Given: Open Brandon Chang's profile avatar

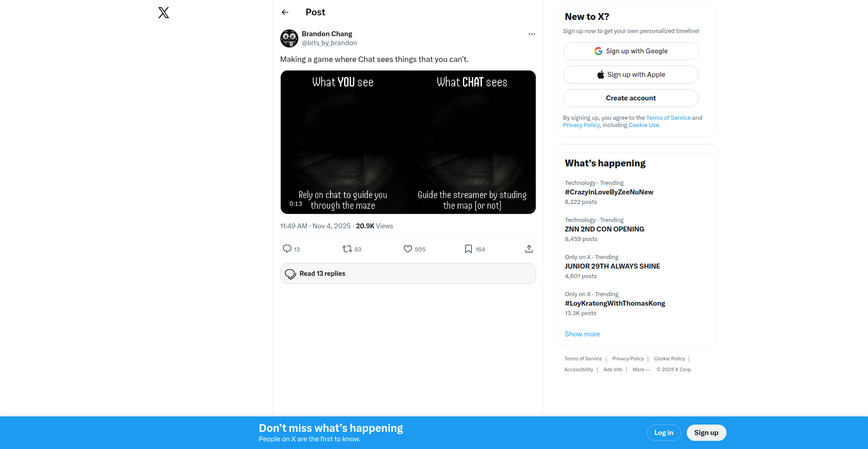Looking at the screenshot, I should point(289,38).
